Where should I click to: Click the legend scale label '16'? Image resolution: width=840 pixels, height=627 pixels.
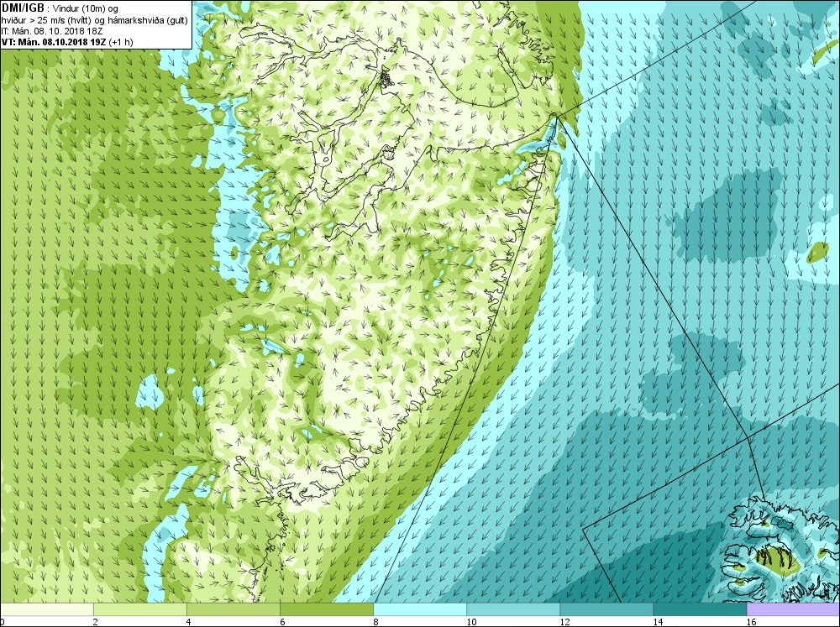[751, 622]
